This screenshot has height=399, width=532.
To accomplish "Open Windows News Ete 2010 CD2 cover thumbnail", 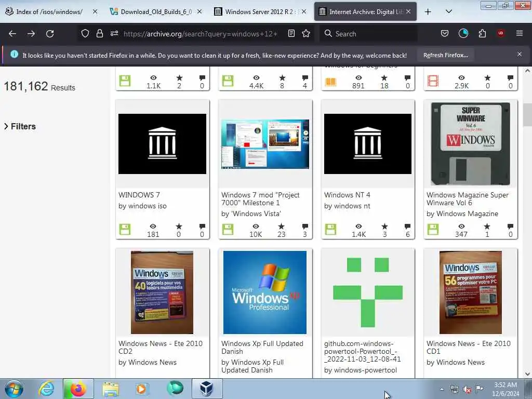I will 162,292.
